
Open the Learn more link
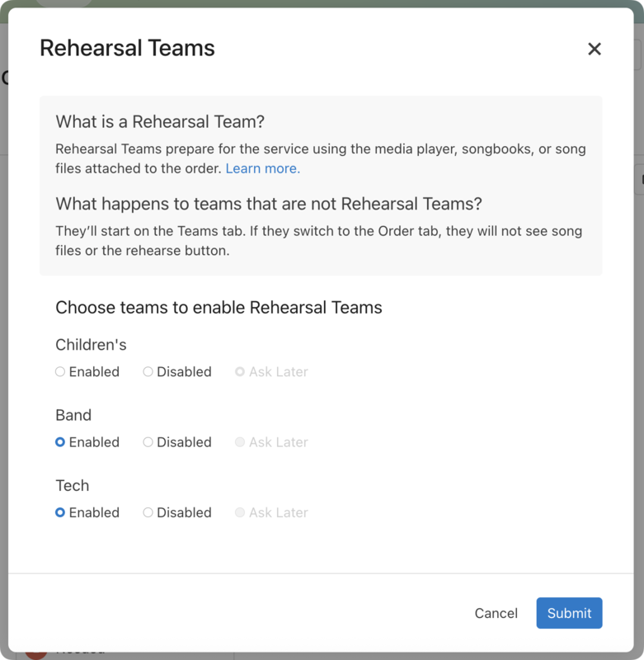(x=262, y=168)
